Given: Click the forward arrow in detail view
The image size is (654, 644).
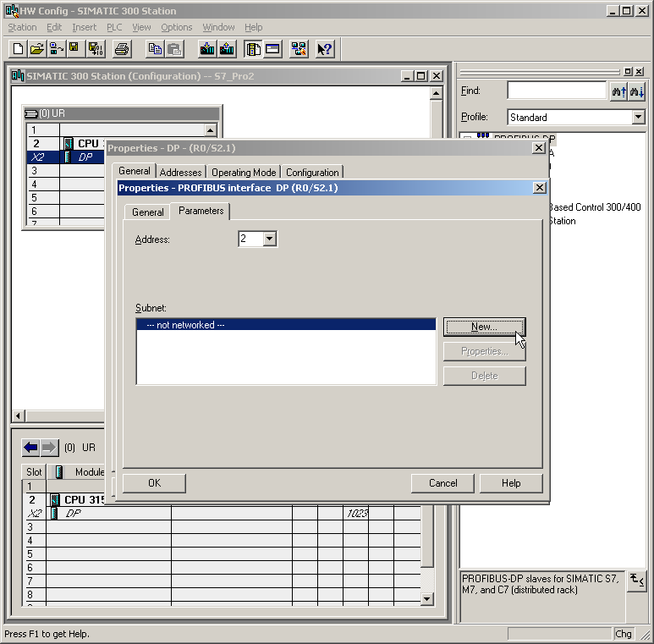Looking at the screenshot, I should click(x=49, y=448).
